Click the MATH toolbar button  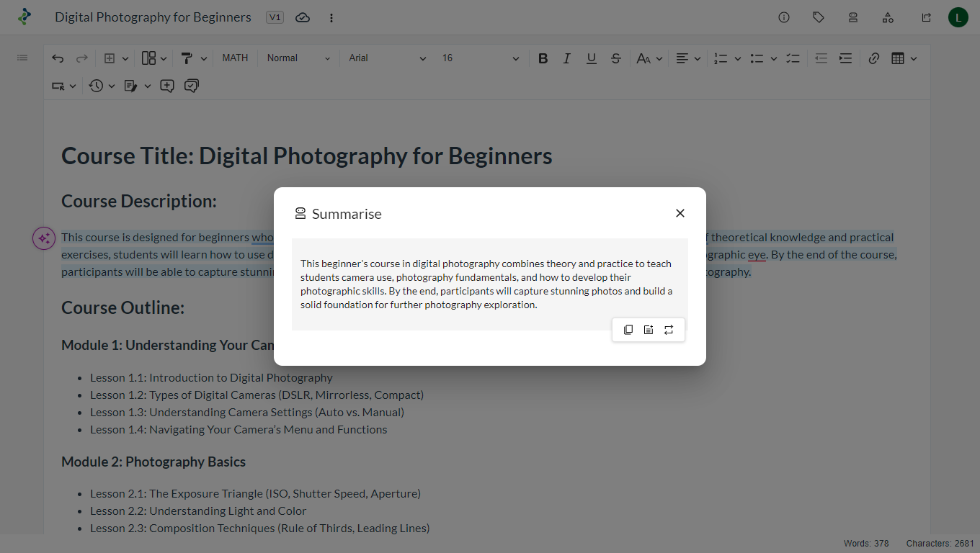coord(235,58)
